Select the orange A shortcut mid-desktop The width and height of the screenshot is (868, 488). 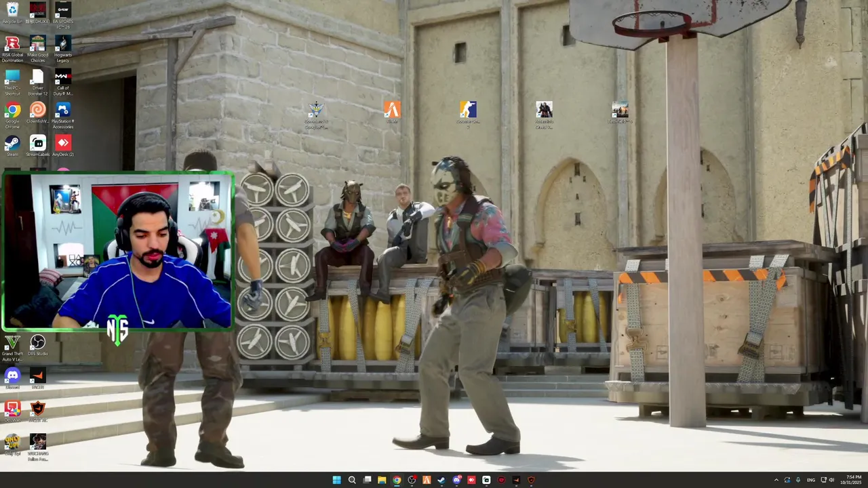pyautogui.click(x=392, y=113)
